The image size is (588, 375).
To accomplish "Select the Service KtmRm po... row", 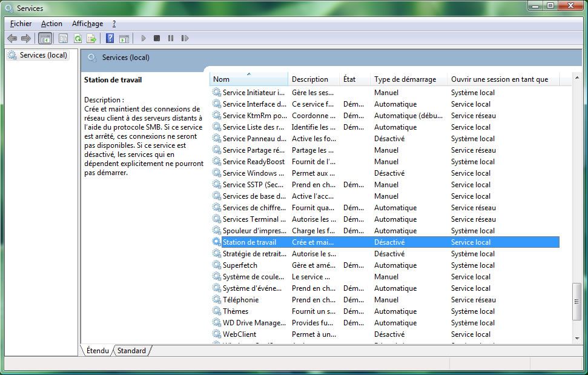I will click(385, 116).
